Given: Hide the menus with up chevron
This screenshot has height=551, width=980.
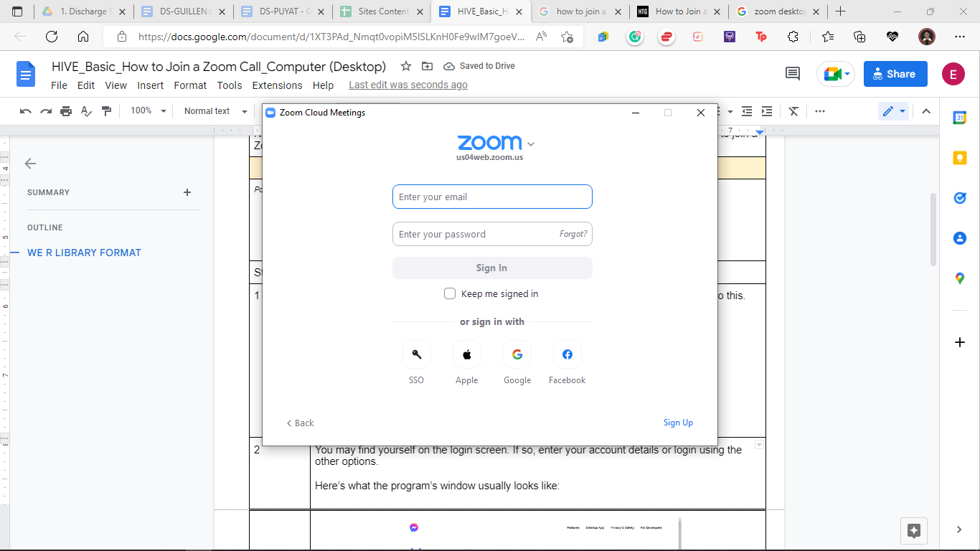Looking at the screenshot, I should click(x=926, y=111).
